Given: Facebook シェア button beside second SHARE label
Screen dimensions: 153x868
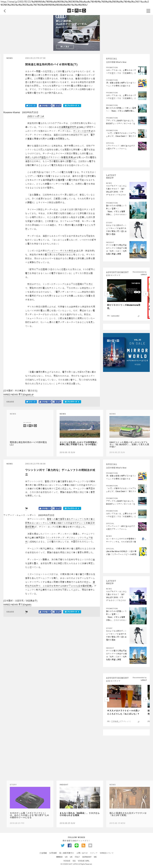Looking at the screenshot, I should 57,612.
